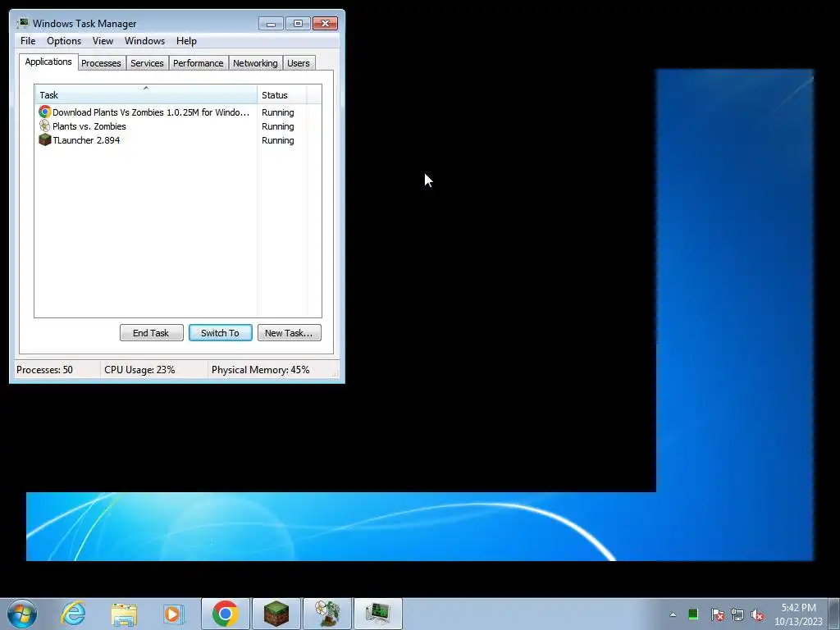This screenshot has height=630, width=840.
Task: Select the TLauncher 2.894 task row
Action: (x=178, y=139)
